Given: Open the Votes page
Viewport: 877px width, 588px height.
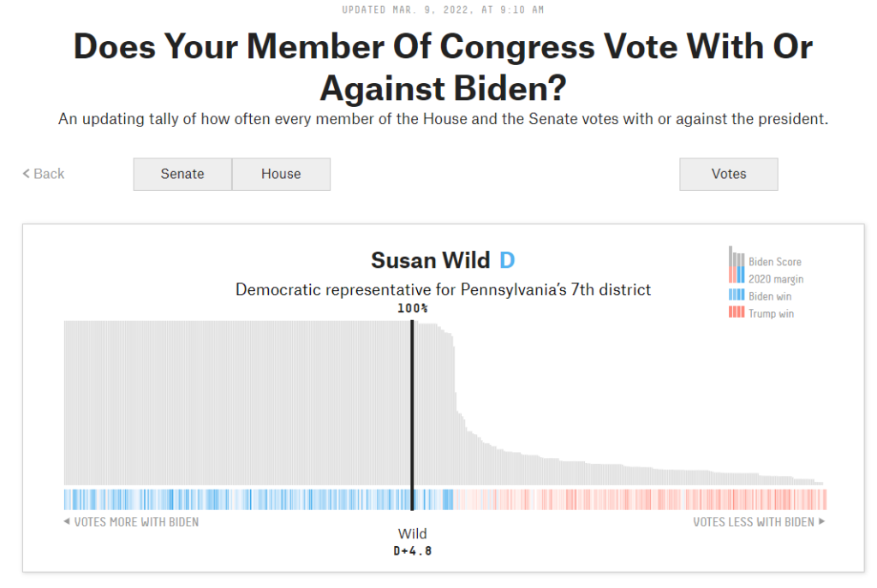Looking at the screenshot, I should (729, 174).
